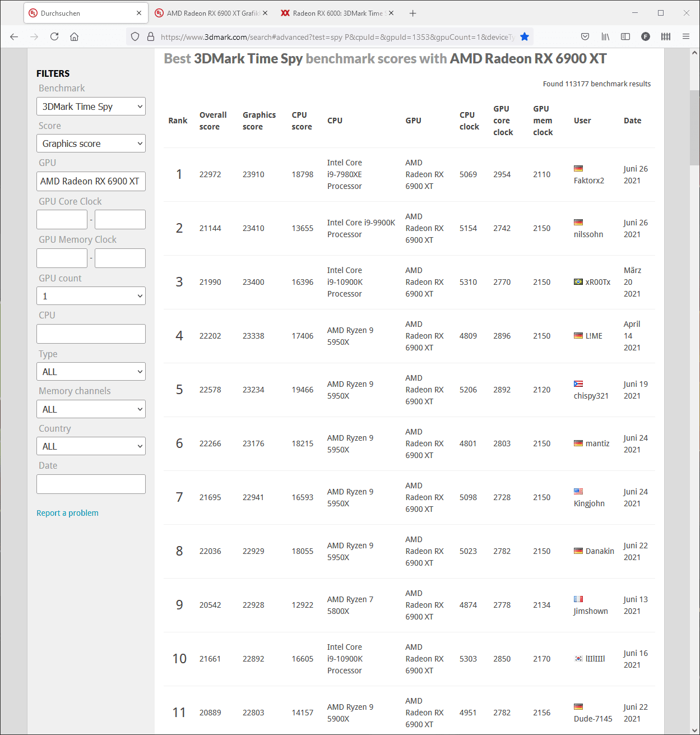
Task: Open tracking protection shield info
Action: (x=135, y=36)
